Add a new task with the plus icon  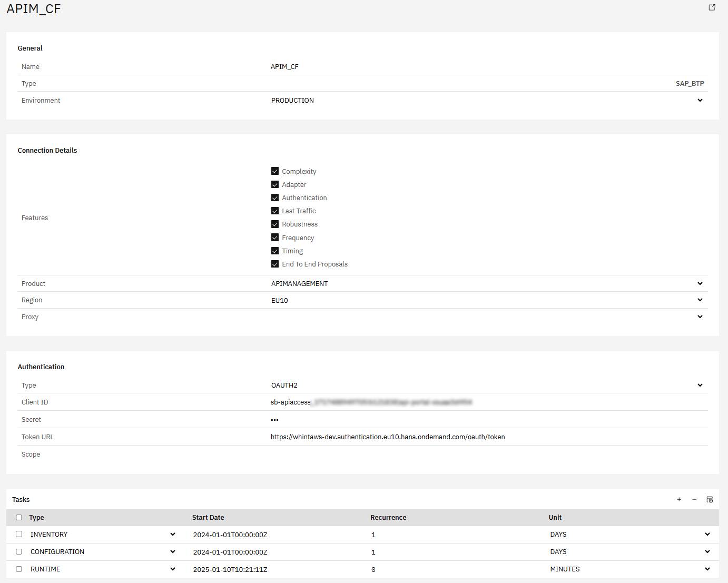[679, 499]
